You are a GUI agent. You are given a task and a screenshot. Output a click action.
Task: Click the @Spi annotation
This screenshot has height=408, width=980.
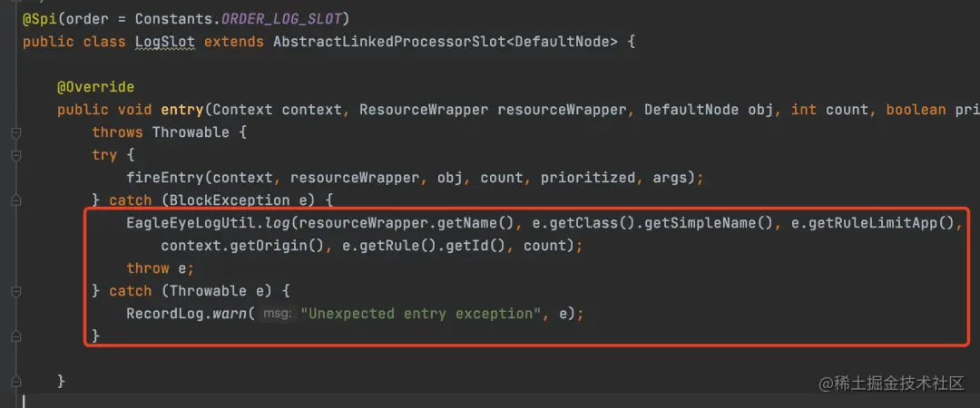tap(40, 19)
